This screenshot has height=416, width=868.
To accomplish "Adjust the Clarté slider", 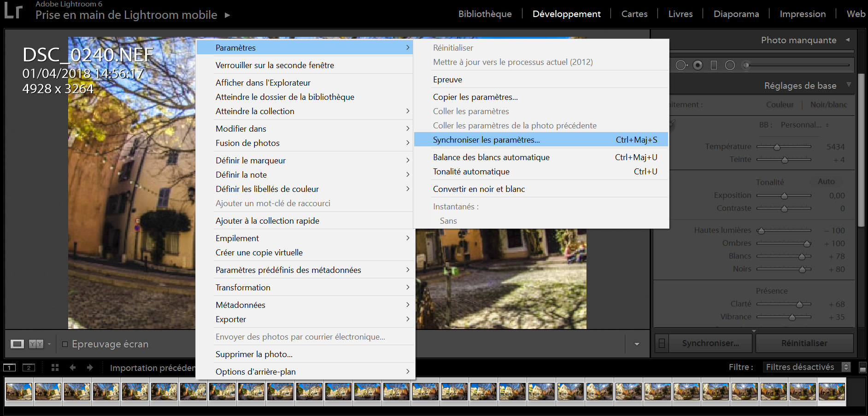I will tap(784, 304).
